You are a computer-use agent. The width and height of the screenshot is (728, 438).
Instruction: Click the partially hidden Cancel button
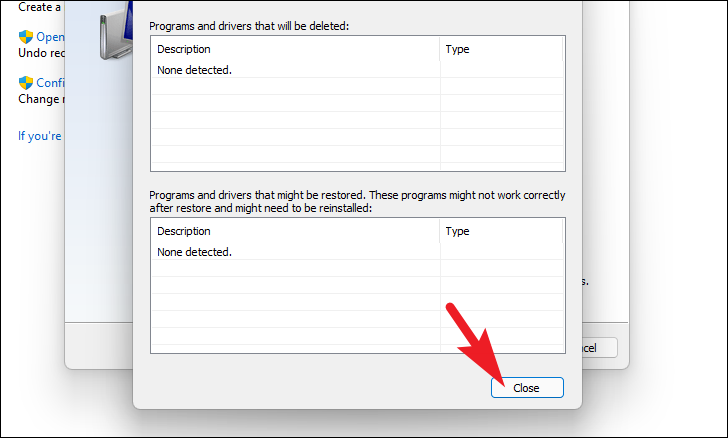(600, 347)
